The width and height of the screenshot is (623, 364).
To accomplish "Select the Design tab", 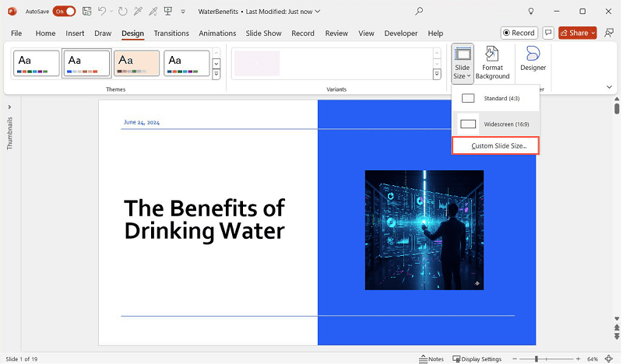I will (132, 33).
